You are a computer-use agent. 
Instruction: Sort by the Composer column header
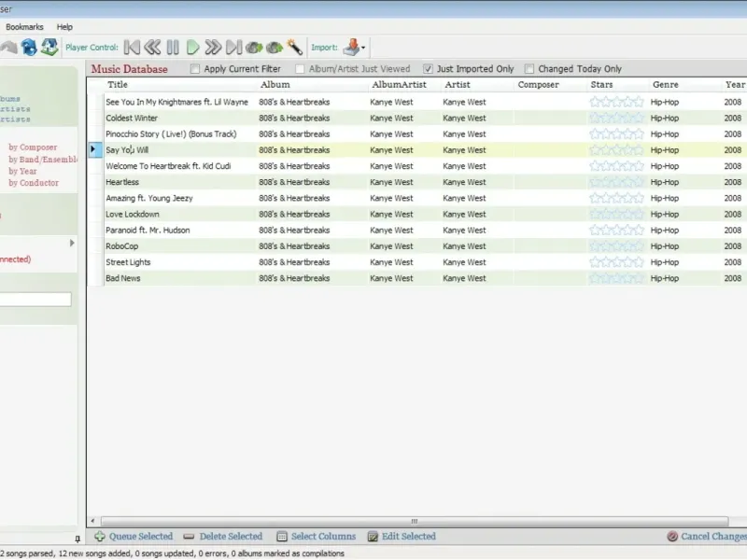[539, 84]
